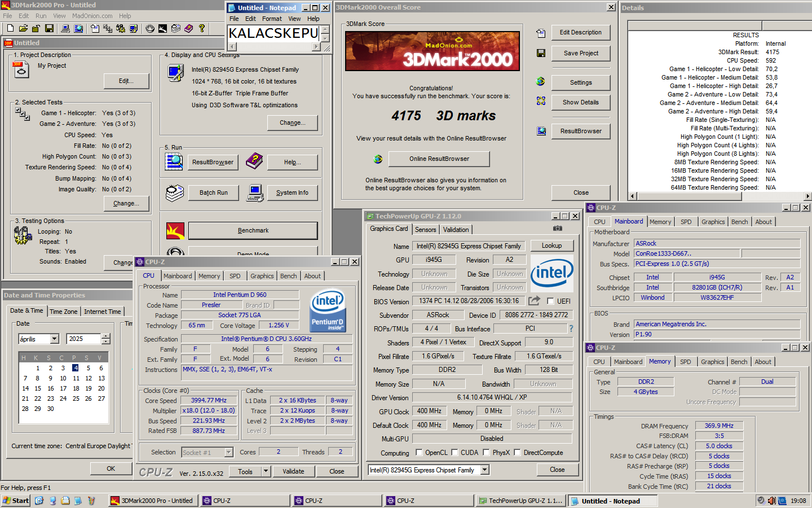This screenshot has height=508, width=812.
Task: Click the Open project folder icon in 3DMark toolbar
Action: click(23, 28)
